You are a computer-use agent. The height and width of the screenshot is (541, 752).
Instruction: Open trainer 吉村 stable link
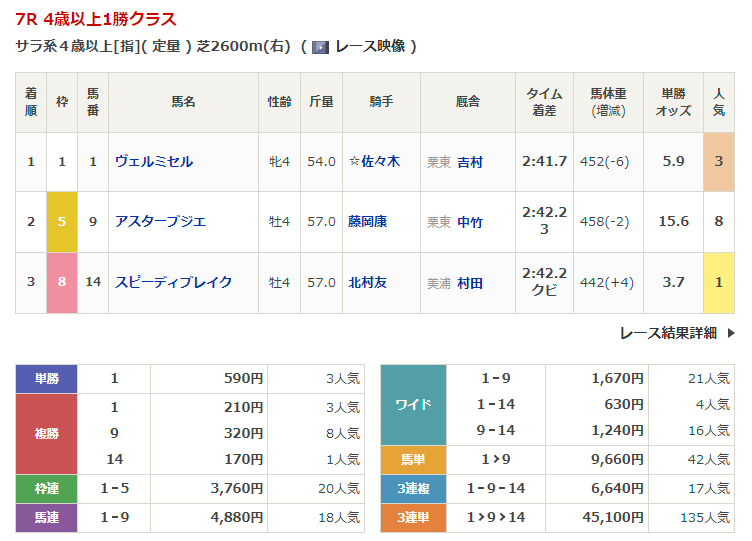469,162
